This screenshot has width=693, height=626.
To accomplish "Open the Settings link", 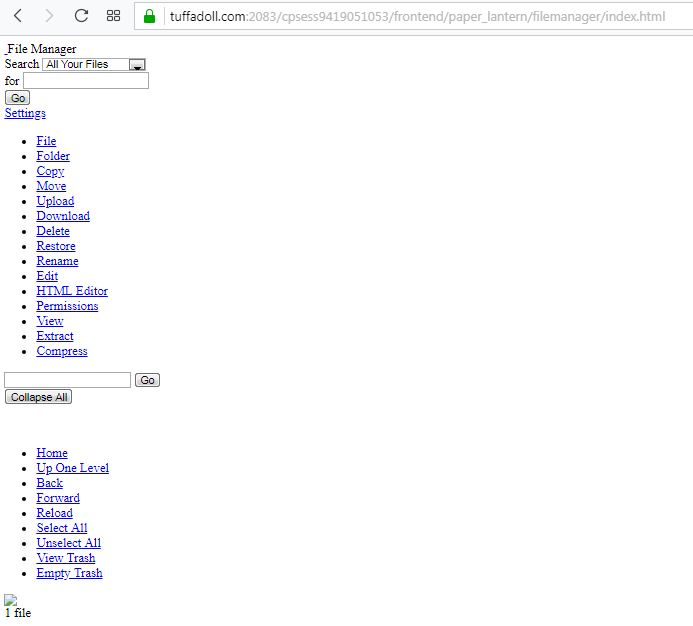I will pyautogui.click(x=25, y=113).
